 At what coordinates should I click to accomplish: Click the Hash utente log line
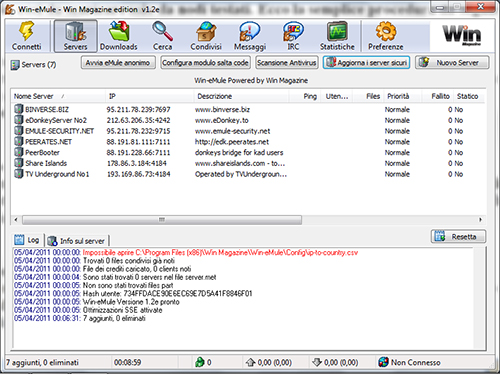(x=133, y=294)
